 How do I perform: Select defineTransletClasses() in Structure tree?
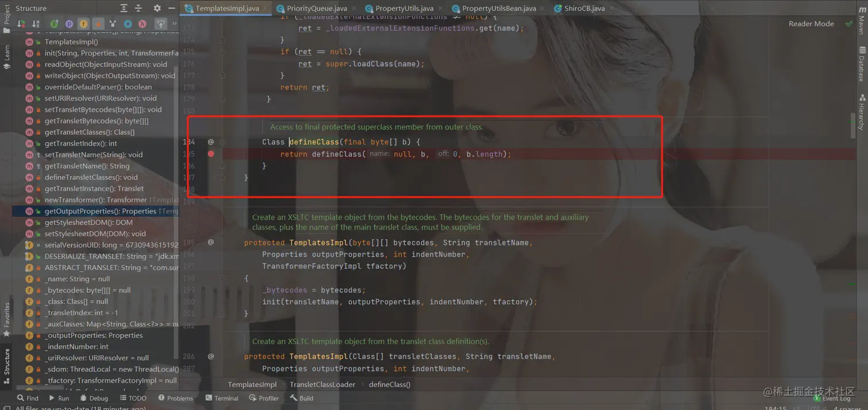pos(95,177)
